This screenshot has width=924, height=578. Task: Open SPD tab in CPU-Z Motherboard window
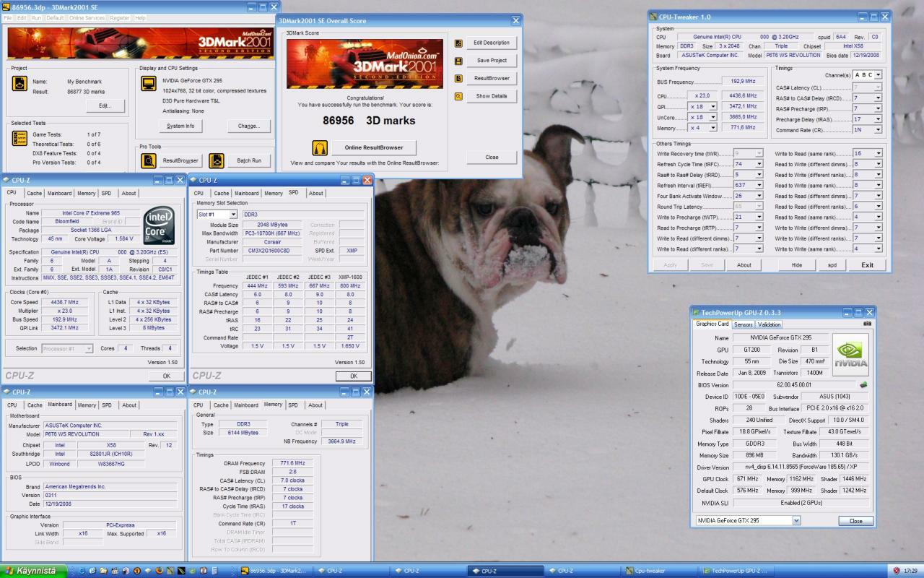point(107,405)
